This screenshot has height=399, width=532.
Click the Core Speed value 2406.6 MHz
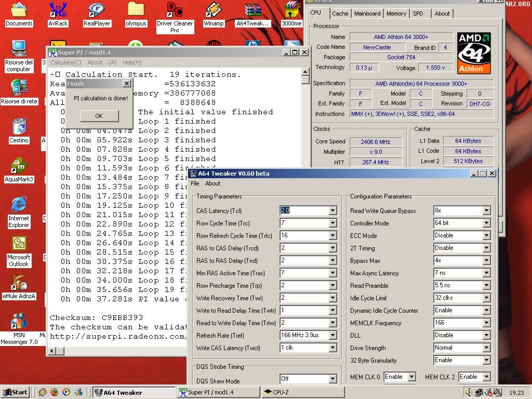[x=376, y=142]
